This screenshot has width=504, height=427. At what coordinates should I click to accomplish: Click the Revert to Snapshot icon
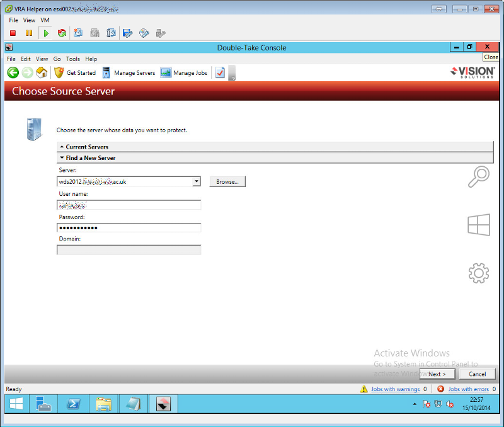pos(94,33)
